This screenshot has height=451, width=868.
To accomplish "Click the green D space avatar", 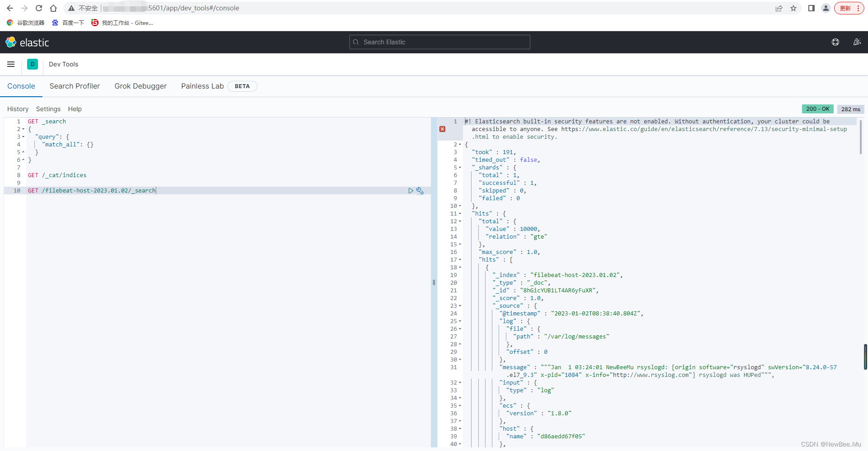I will click(x=33, y=64).
